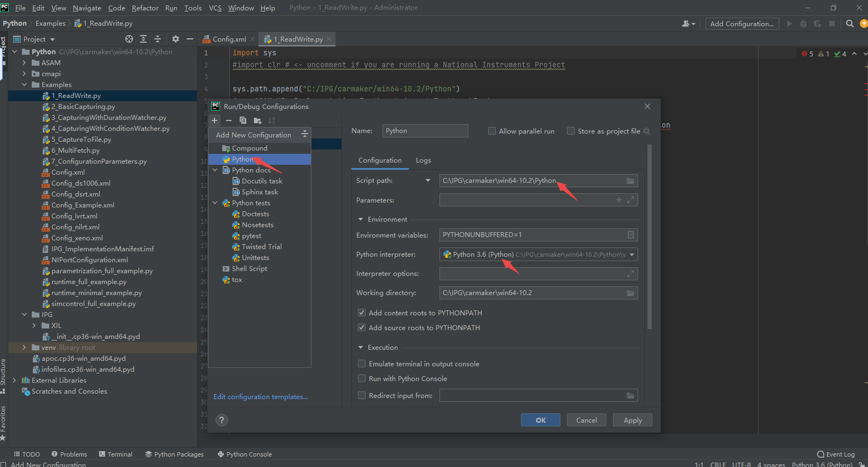Image resolution: width=868 pixels, height=467 pixels.
Task: Edit environment variables list icon
Action: [630, 235]
